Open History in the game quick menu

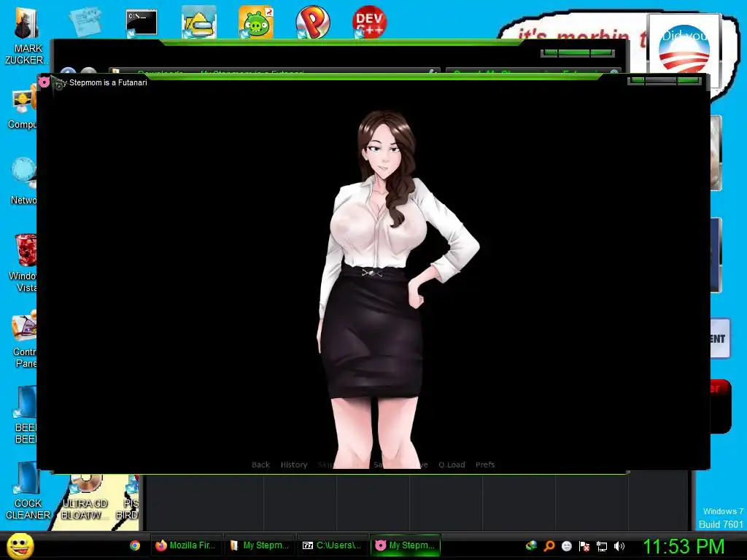pos(294,464)
